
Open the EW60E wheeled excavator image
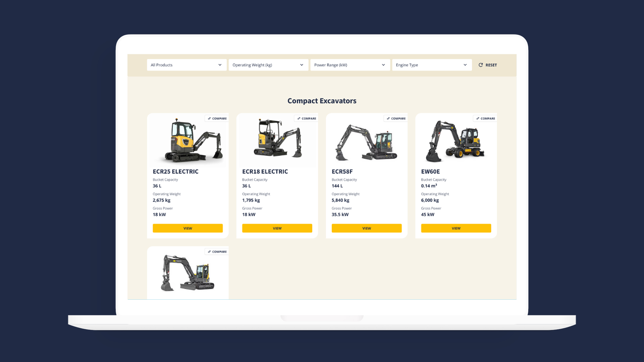[x=455, y=141]
